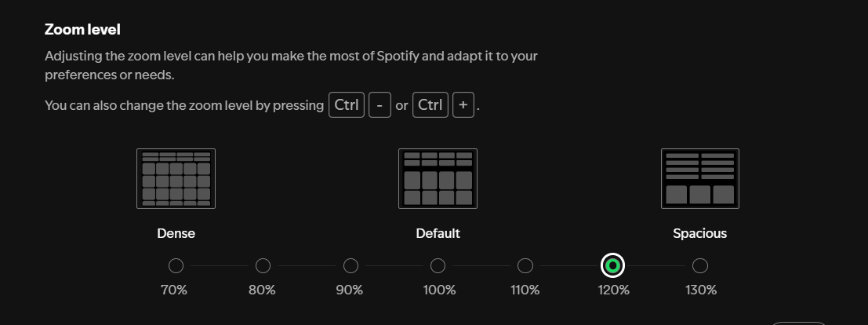Click the 100% percentage label

[x=439, y=290]
